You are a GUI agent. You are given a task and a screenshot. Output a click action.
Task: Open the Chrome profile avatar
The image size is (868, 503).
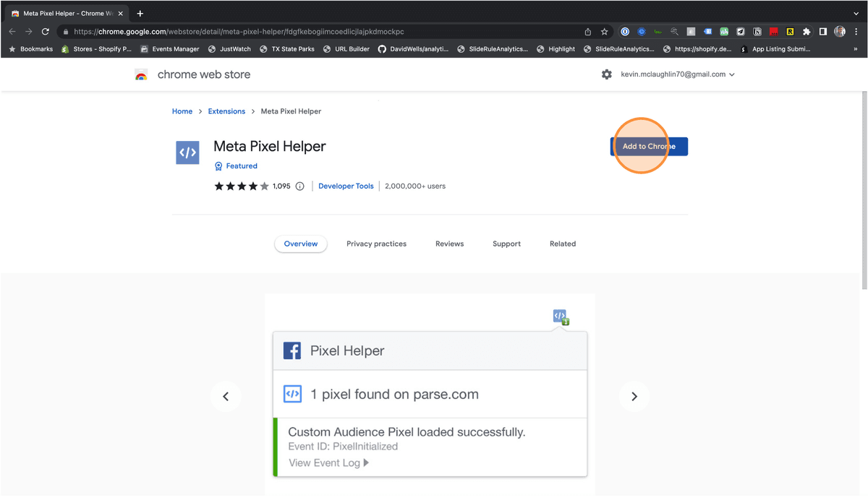840,32
